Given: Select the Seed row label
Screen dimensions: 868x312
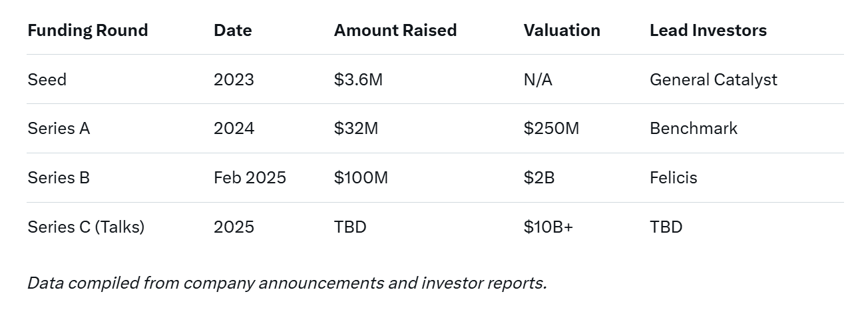Looking at the screenshot, I should [x=47, y=80].
